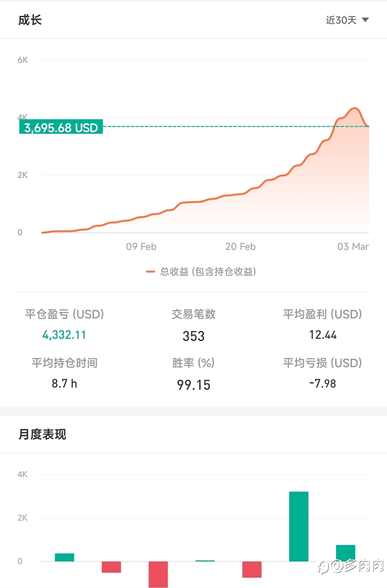Screen dimensions: 387x588
Task: Tap the 月度表现 section title
Action: pyautogui.click(x=42, y=435)
